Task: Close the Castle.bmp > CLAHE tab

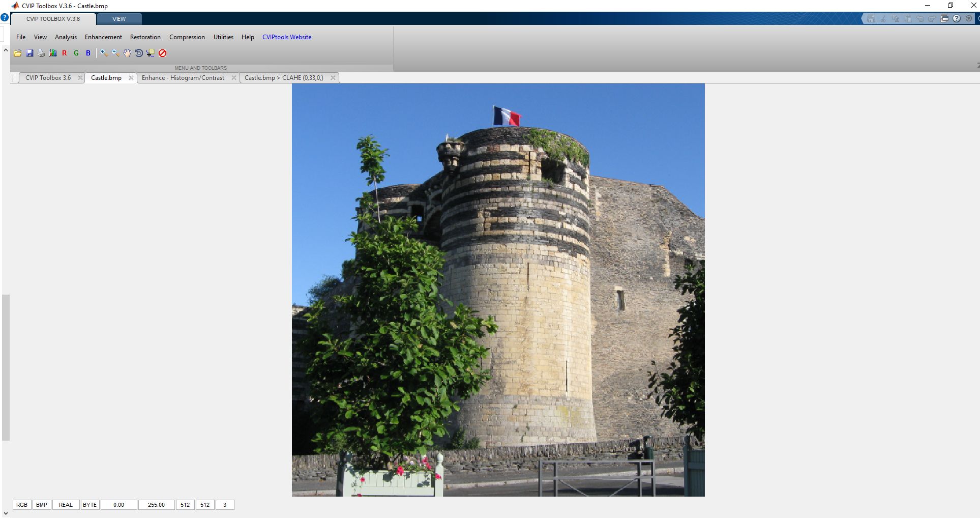Action: tap(333, 78)
